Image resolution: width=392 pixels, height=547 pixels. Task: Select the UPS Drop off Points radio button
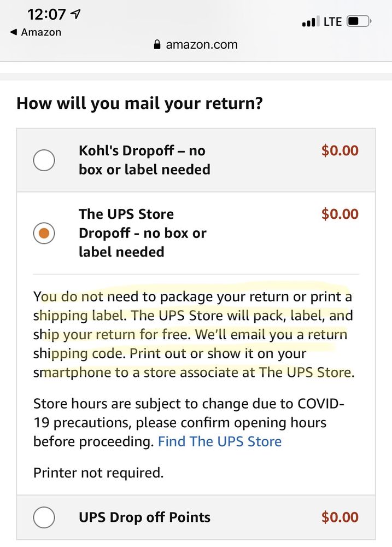pos(44,517)
